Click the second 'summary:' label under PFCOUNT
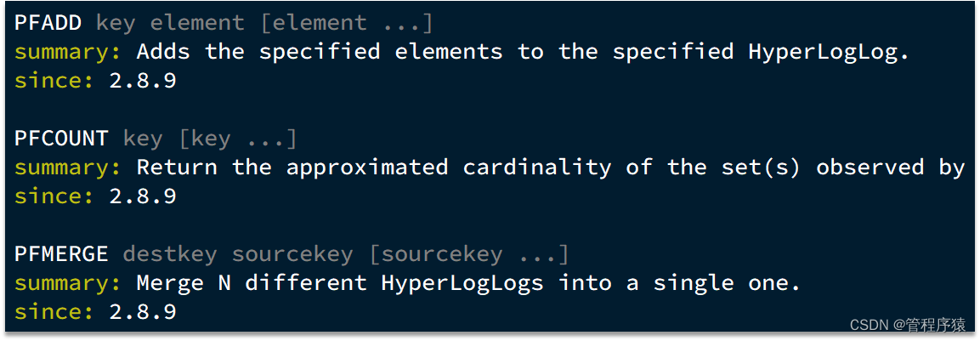 click(x=67, y=168)
